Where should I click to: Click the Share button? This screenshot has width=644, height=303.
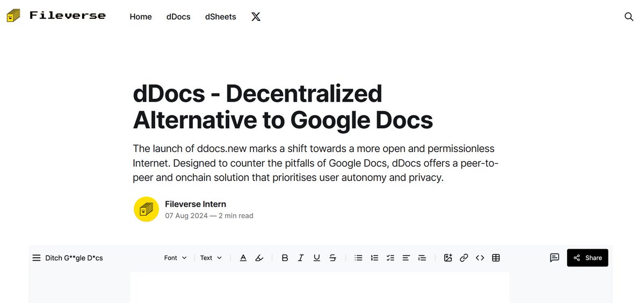pyautogui.click(x=588, y=258)
